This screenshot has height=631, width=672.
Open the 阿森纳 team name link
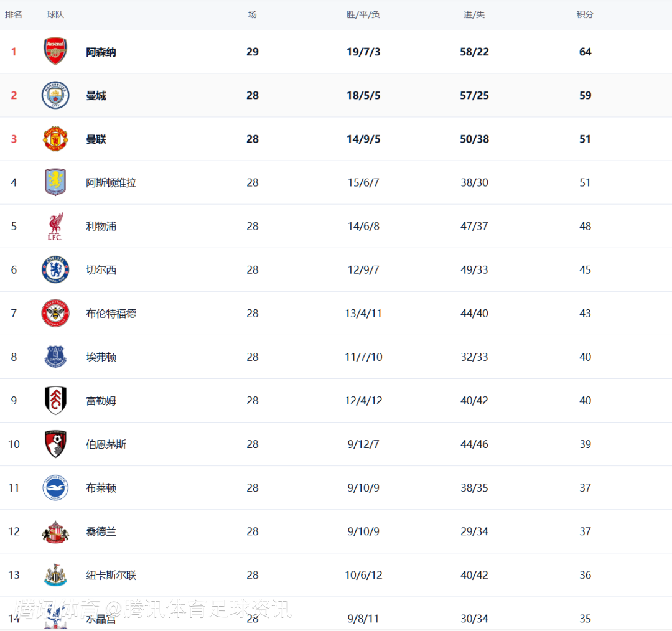coord(101,52)
